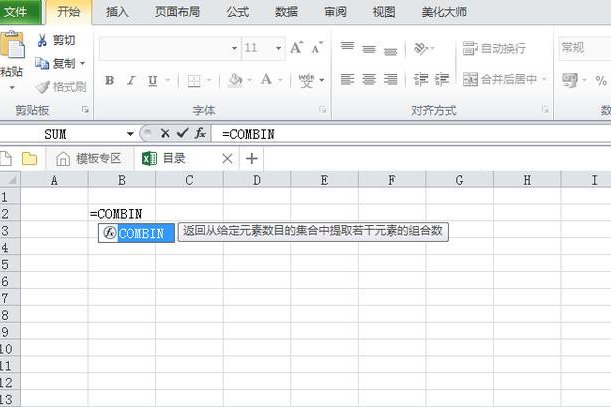Select COMBIN in autocomplete list

(136, 233)
